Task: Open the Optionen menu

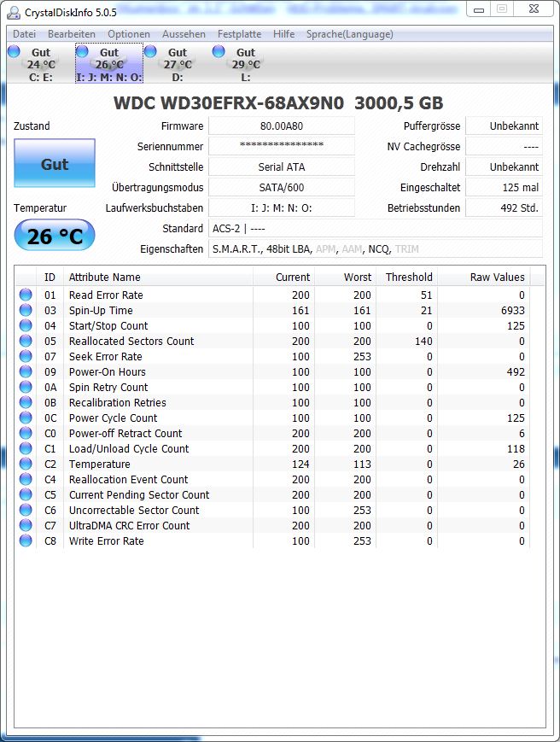Action: pyautogui.click(x=129, y=34)
